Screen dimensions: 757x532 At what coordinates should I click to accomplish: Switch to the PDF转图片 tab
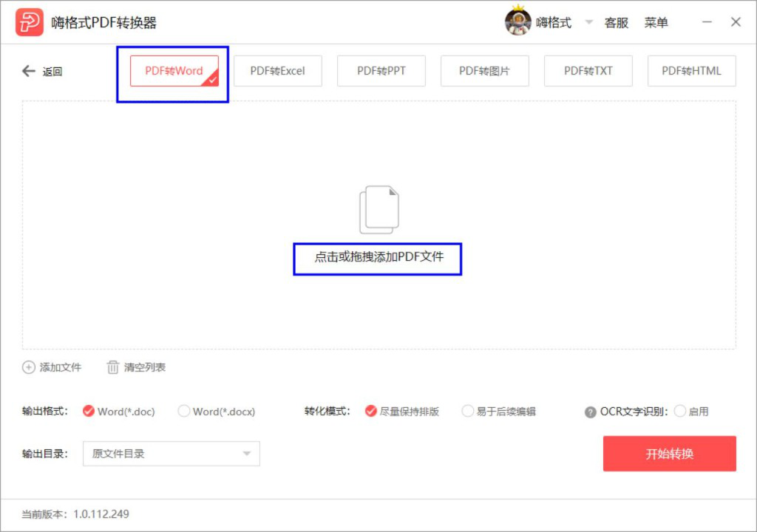[484, 71]
